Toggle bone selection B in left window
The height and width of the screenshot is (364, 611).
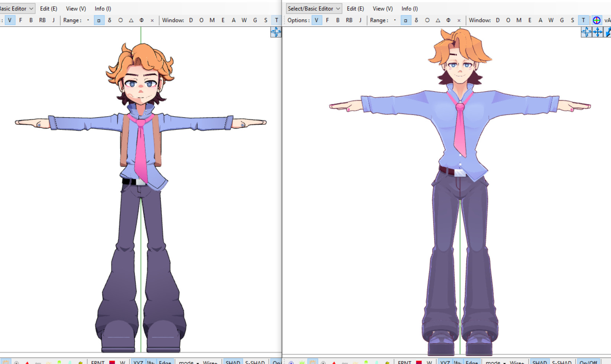point(31,20)
